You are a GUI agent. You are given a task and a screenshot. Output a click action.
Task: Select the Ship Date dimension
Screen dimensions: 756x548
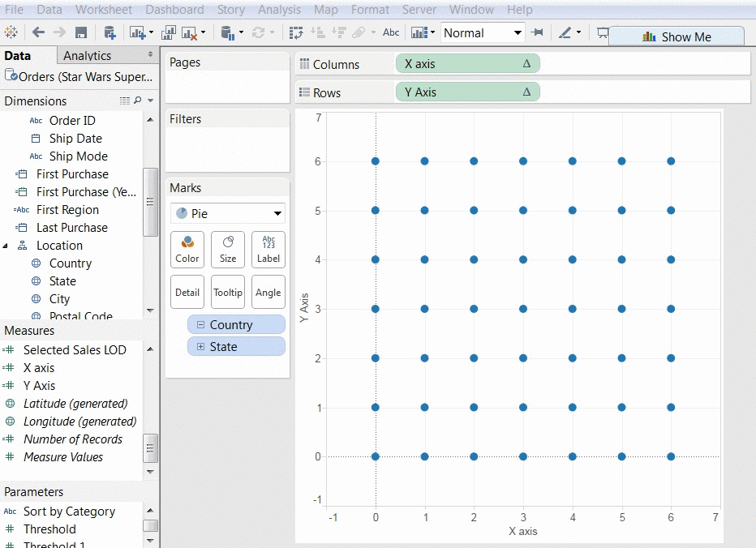[75, 139]
